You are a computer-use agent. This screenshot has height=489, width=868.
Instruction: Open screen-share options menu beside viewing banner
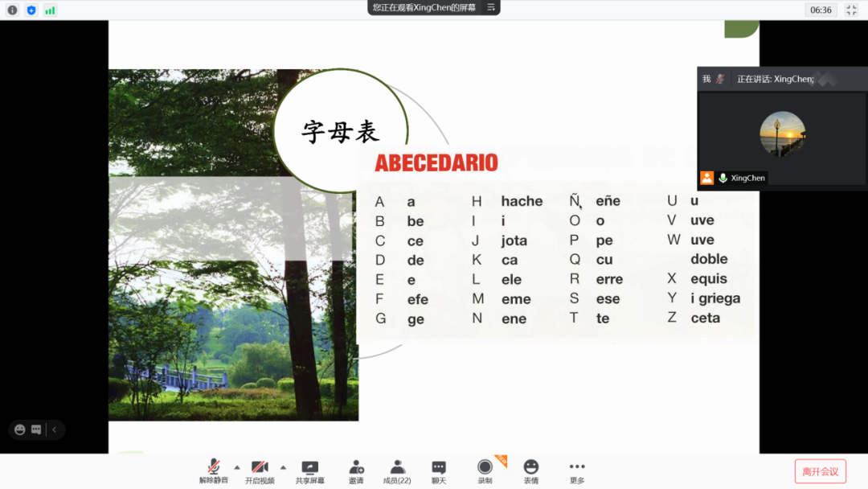coord(491,7)
